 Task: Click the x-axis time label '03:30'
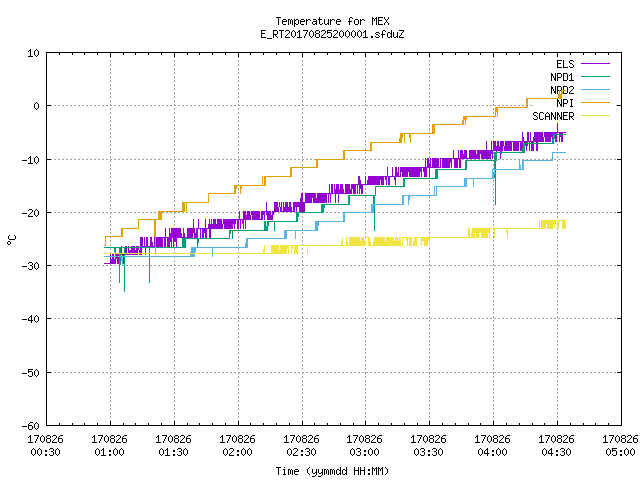tap(428, 452)
